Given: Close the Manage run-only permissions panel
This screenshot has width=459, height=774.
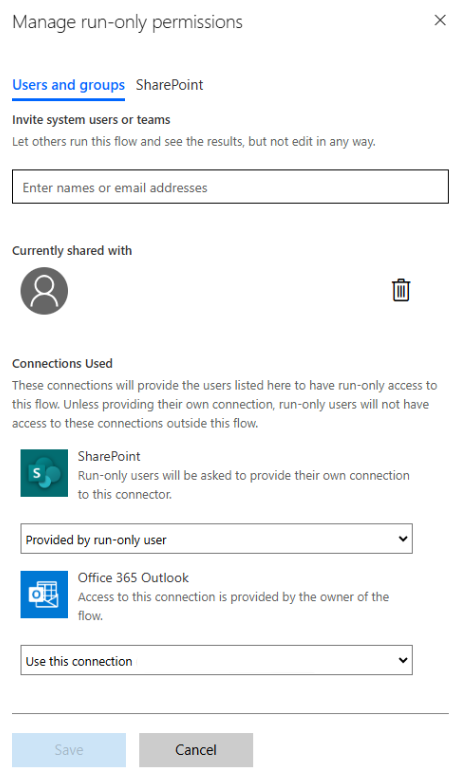Looking at the screenshot, I should click(440, 20).
